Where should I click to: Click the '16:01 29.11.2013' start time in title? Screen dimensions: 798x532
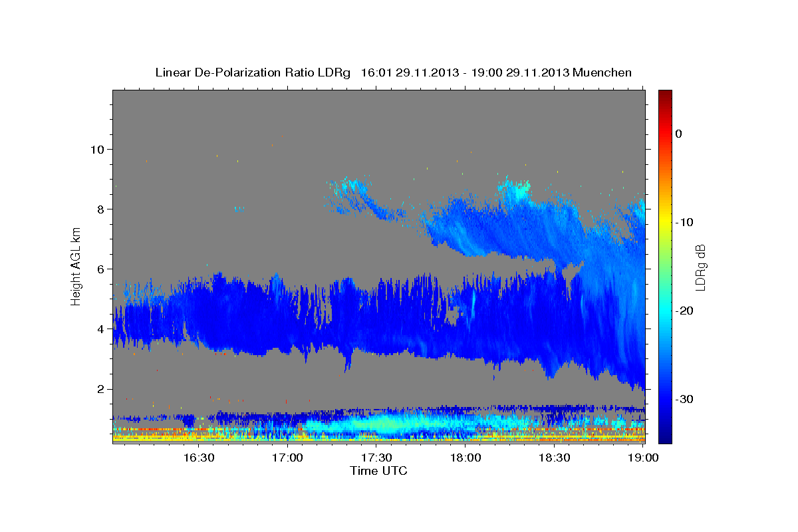tap(410, 72)
